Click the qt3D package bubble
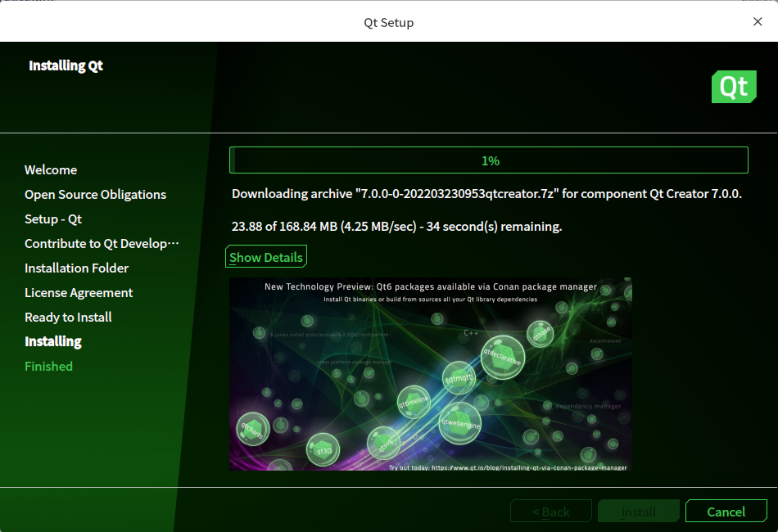 click(323, 449)
